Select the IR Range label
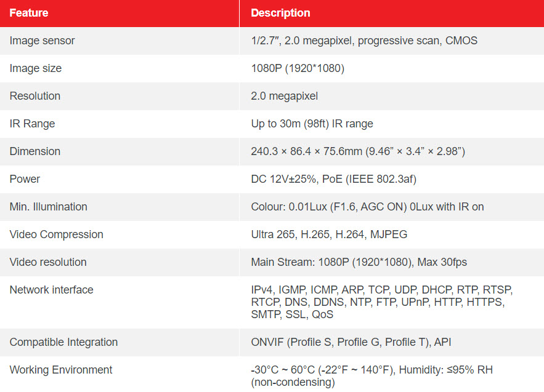Viewport: 544px width, 392px height. click(x=32, y=124)
